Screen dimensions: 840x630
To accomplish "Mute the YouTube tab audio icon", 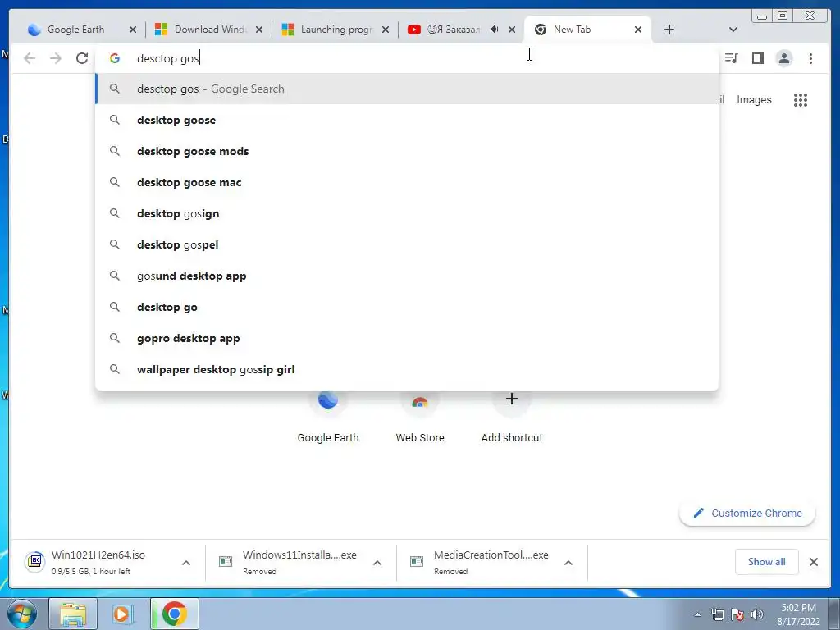I will 494,30.
